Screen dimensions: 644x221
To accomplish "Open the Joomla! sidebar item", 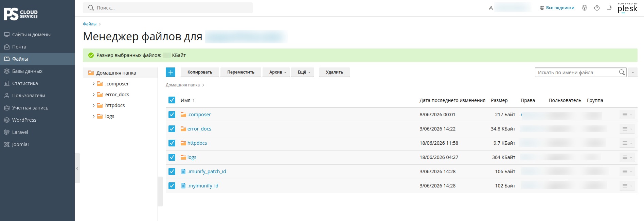I will 37,144.
